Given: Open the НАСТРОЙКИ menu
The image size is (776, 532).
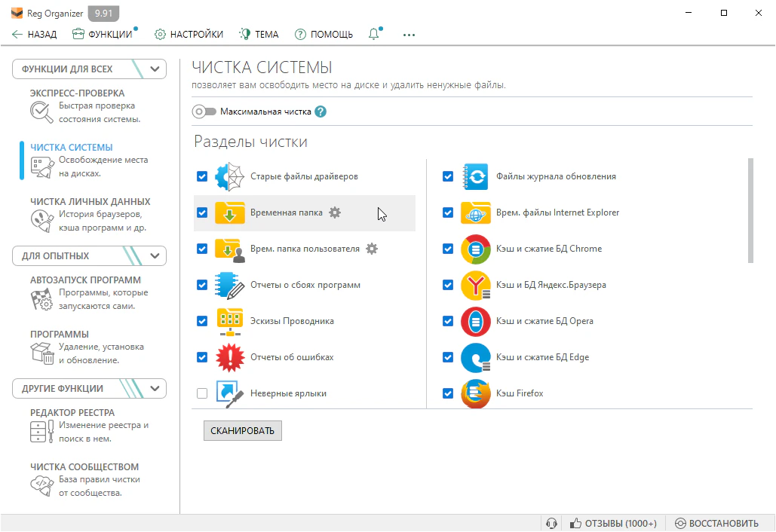Looking at the screenshot, I should click(x=189, y=34).
